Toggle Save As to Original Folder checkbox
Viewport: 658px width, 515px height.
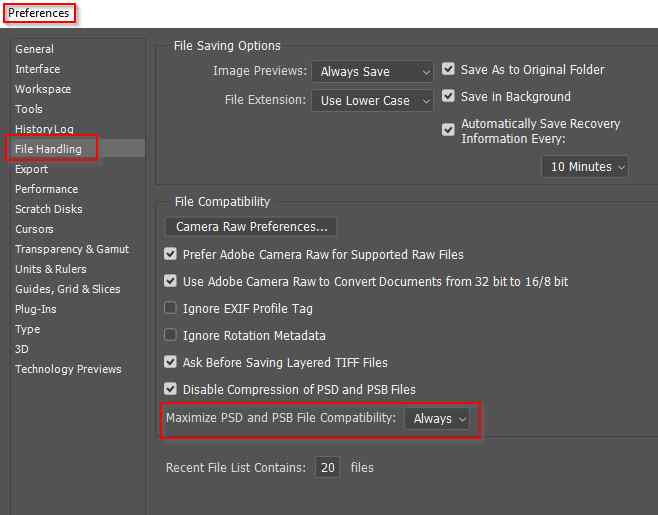coord(448,69)
